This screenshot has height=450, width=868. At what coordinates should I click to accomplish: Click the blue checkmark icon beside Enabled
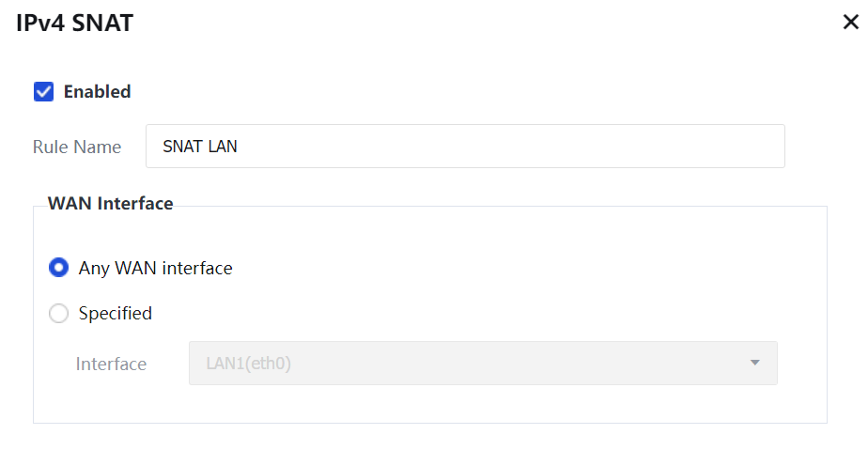pyautogui.click(x=43, y=91)
